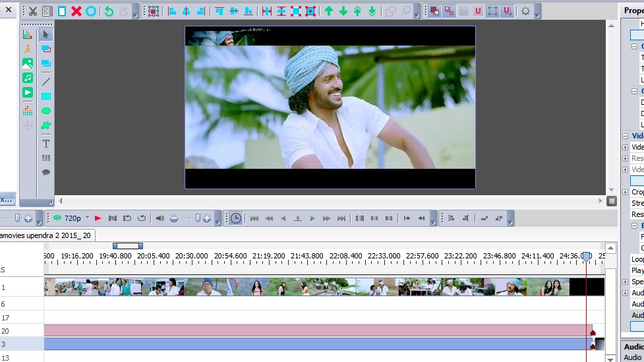Click the select all objects icon
This screenshot has height=362, width=644.
tap(154, 11)
